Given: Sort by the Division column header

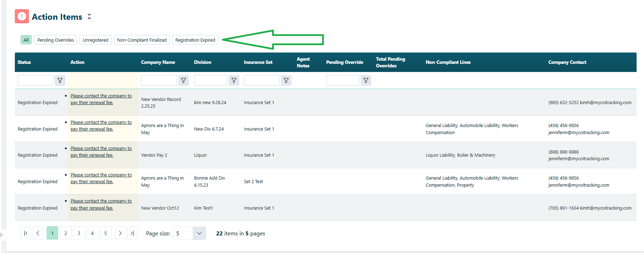Looking at the screenshot, I should point(203,62).
